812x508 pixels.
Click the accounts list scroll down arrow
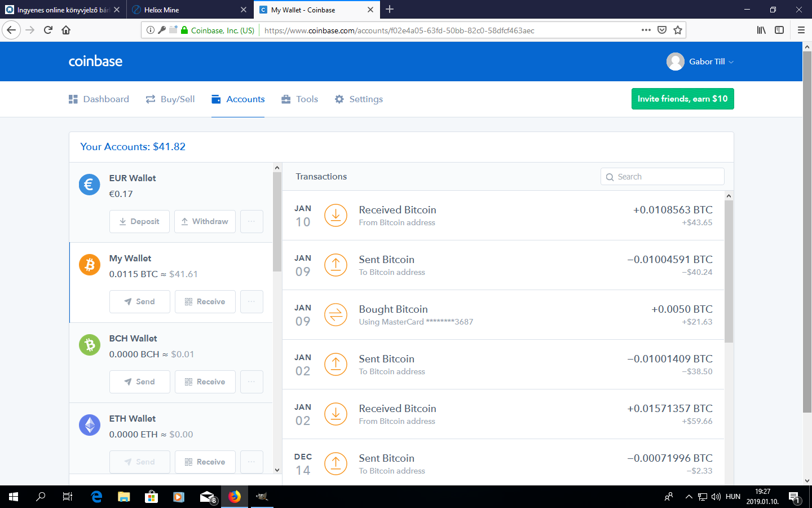(277, 470)
